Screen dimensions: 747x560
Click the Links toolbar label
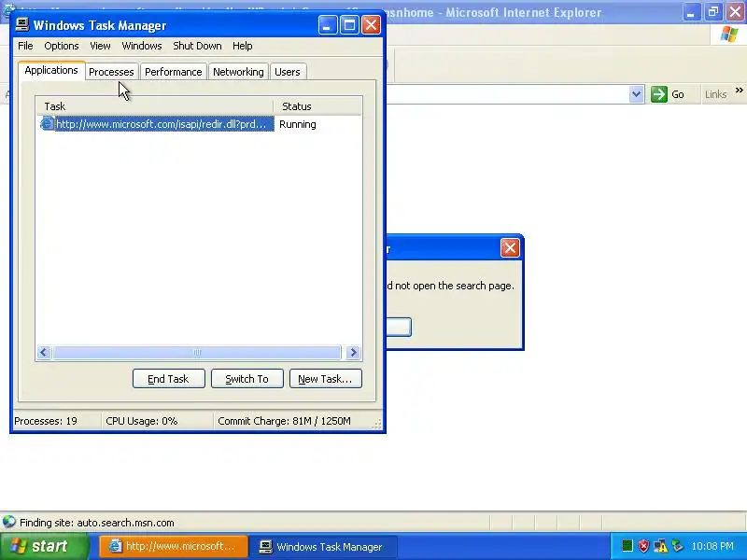tap(715, 94)
